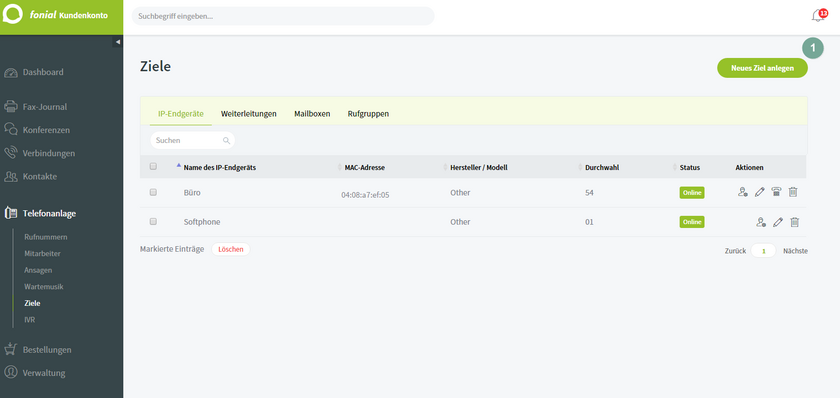Edit the Büro device with pencil icon
The image size is (840, 398).
coord(759,192)
